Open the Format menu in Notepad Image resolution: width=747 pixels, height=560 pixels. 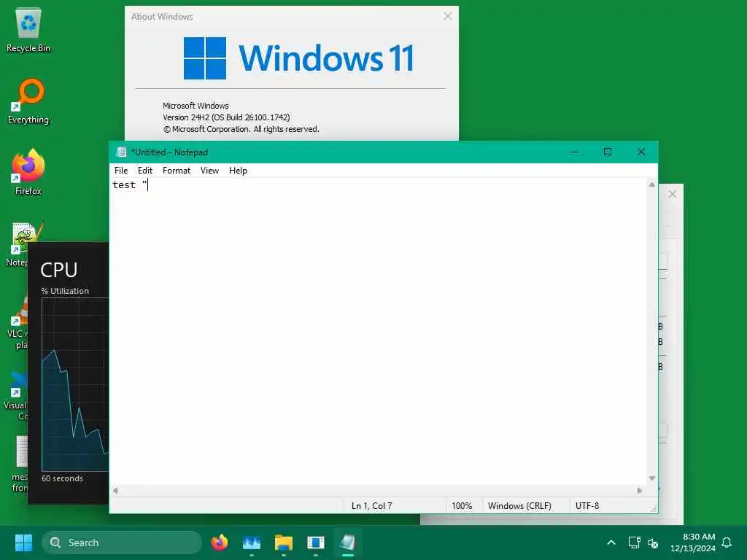pos(177,171)
